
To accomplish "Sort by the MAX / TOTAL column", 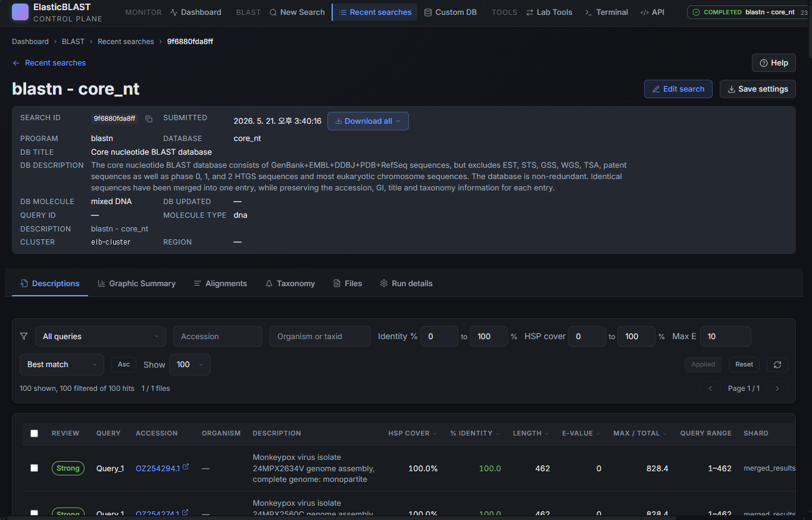I will pos(640,433).
